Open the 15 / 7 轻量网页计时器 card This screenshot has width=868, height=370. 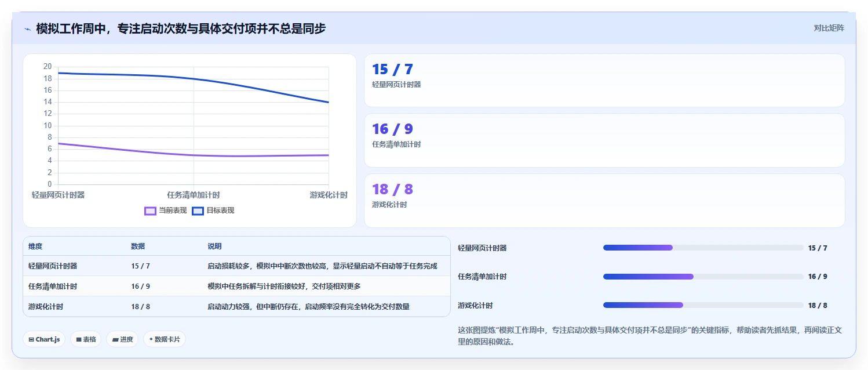tap(604, 81)
